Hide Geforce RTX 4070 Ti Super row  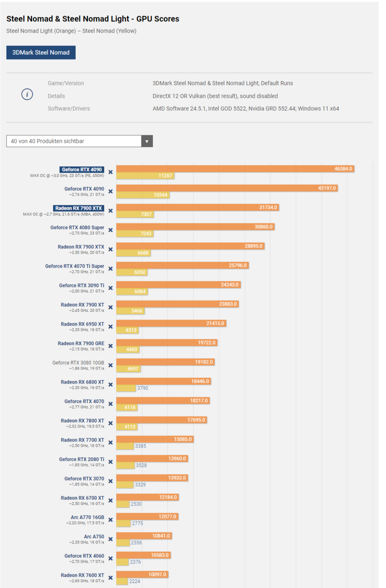click(111, 269)
